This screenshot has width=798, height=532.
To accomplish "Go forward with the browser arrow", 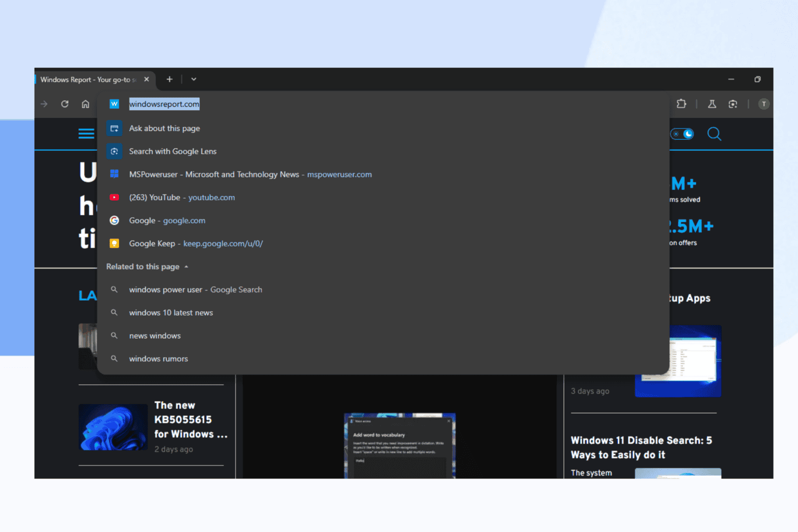I will (x=44, y=104).
